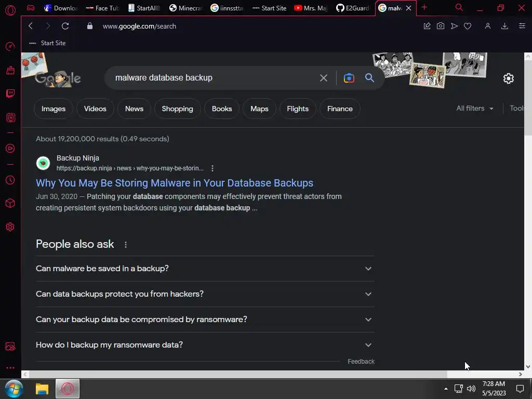
Task: Open a new tab with plus button
Action: click(424, 7)
